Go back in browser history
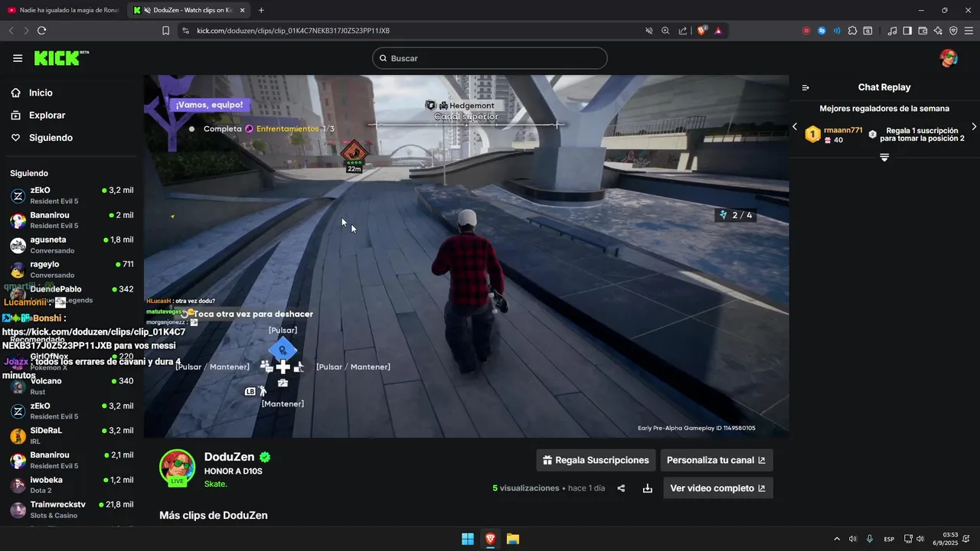 point(11,31)
